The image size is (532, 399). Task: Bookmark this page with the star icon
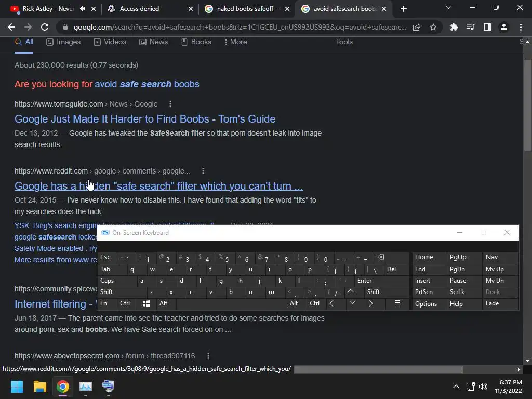point(433,27)
